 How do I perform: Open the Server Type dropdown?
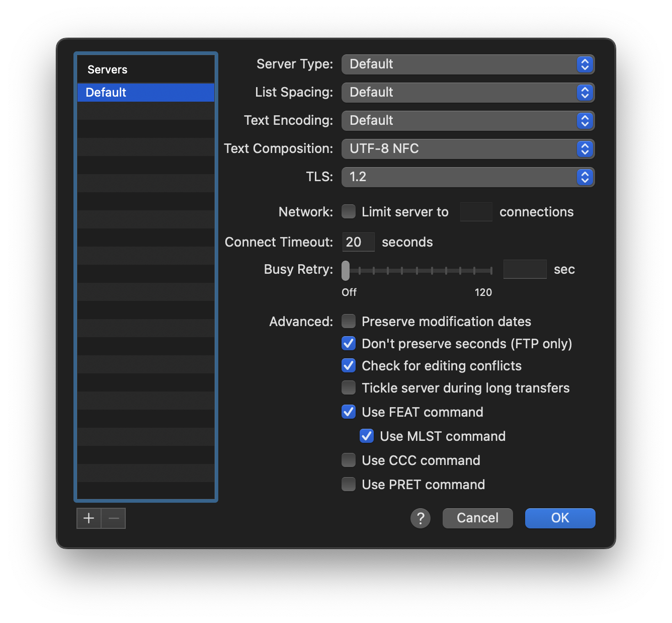click(468, 64)
